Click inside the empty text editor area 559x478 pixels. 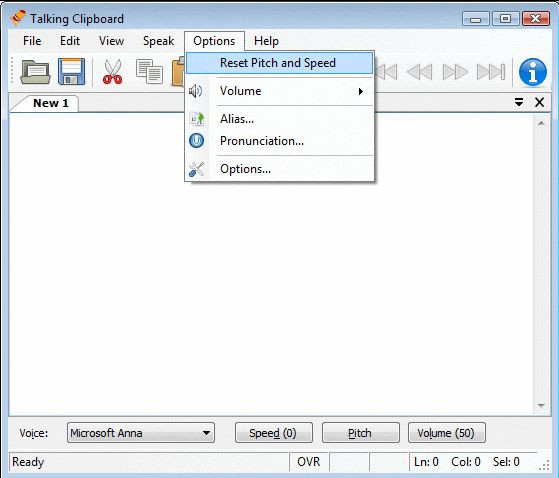coord(271,264)
